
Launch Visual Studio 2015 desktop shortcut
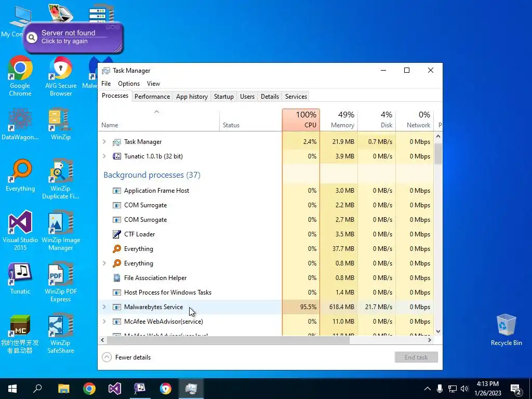point(20,230)
